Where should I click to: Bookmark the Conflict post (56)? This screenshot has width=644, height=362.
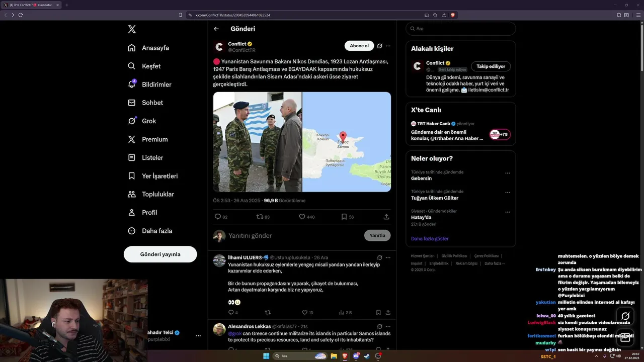click(344, 217)
